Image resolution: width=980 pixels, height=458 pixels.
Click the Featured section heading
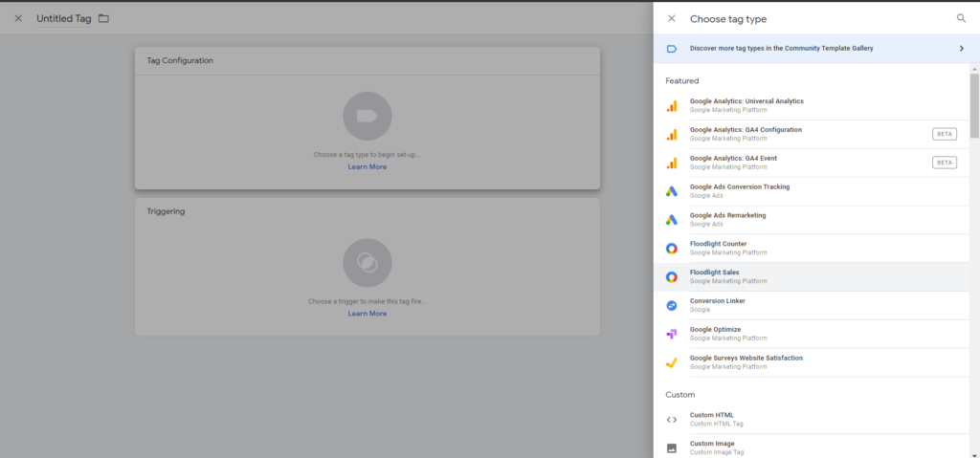[681, 80]
